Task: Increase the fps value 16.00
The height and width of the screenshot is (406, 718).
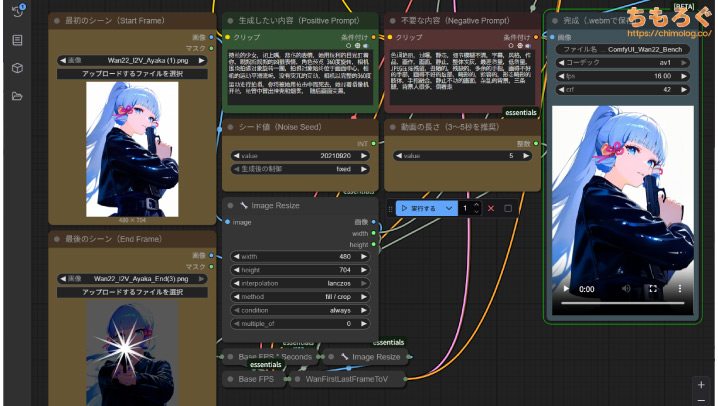Action: tap(684, 76)
